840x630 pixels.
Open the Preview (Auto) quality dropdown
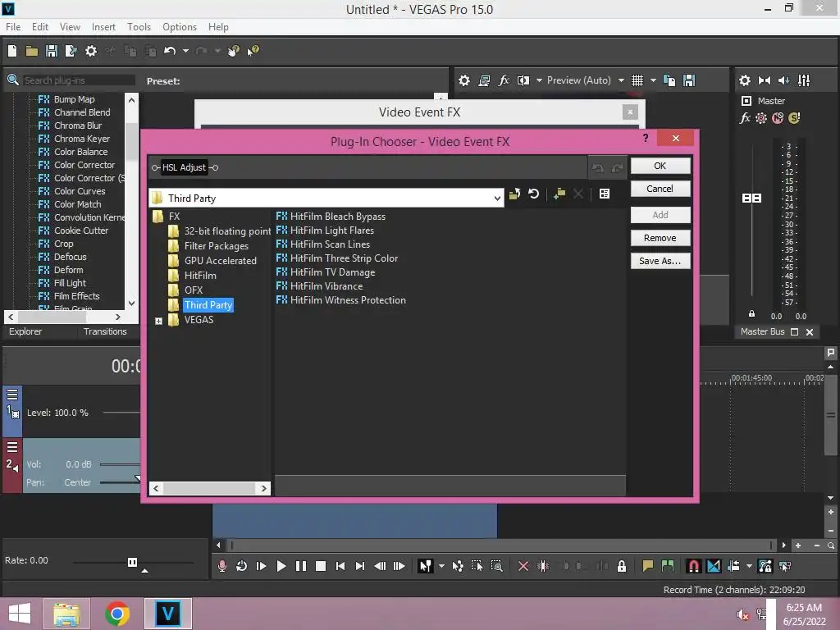(621, 80)
